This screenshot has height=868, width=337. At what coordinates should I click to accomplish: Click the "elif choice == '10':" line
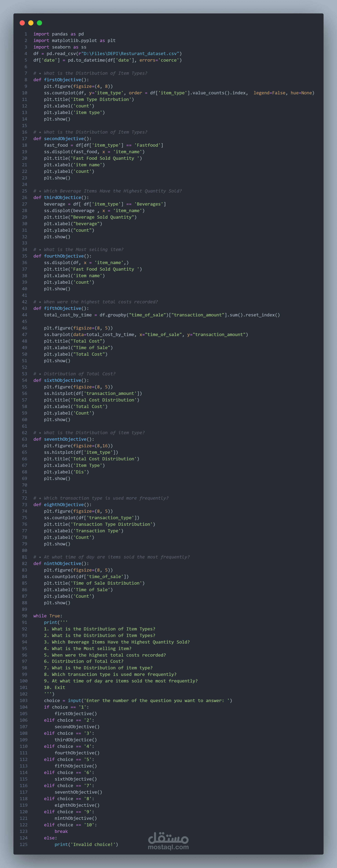point(70,825)
